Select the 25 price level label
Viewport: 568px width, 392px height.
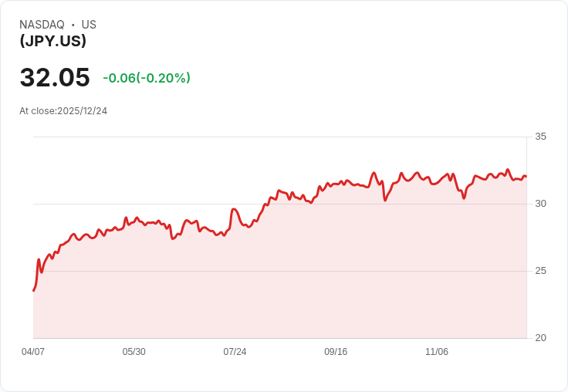tap(540, 271)
